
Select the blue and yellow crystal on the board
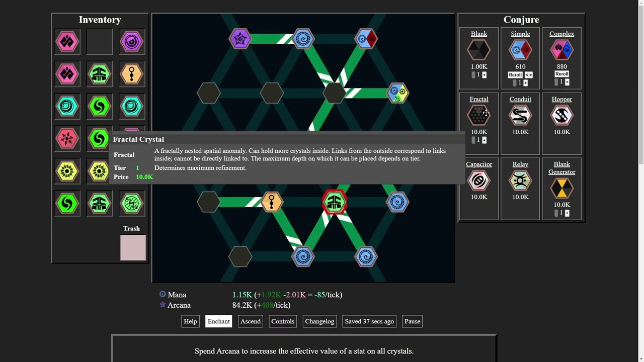click(x=397, y=93)
